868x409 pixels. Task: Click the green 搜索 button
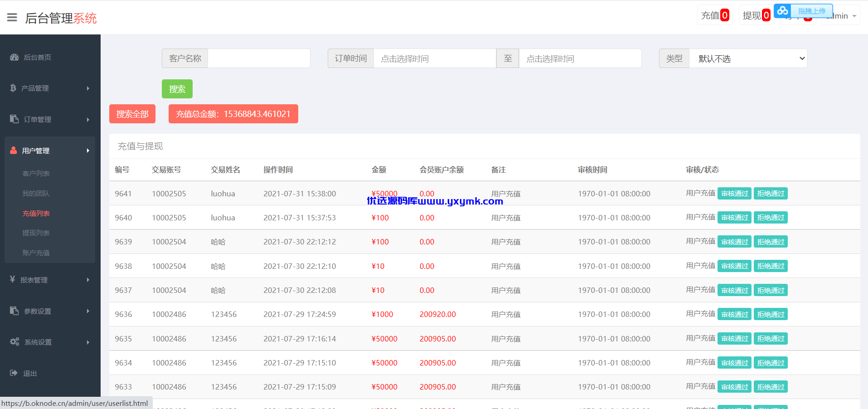[177, 89]
